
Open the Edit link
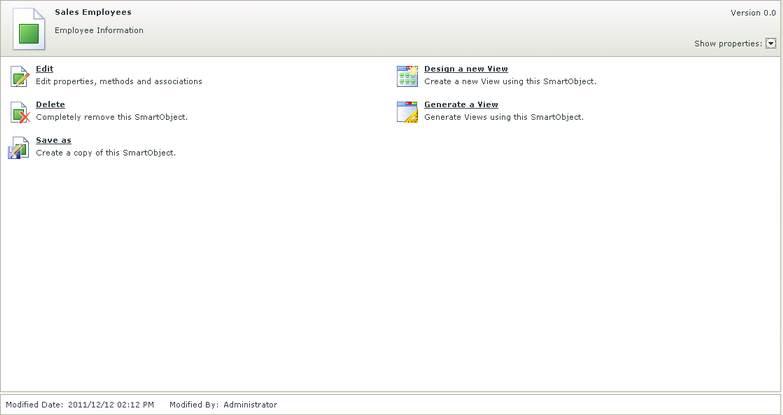[44, 69]
